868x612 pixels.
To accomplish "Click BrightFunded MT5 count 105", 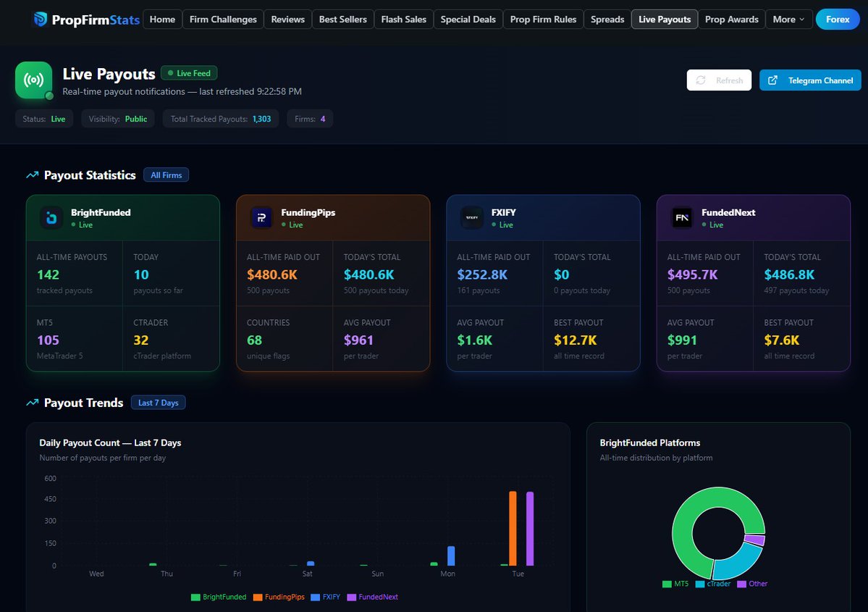I will [49, 340].
